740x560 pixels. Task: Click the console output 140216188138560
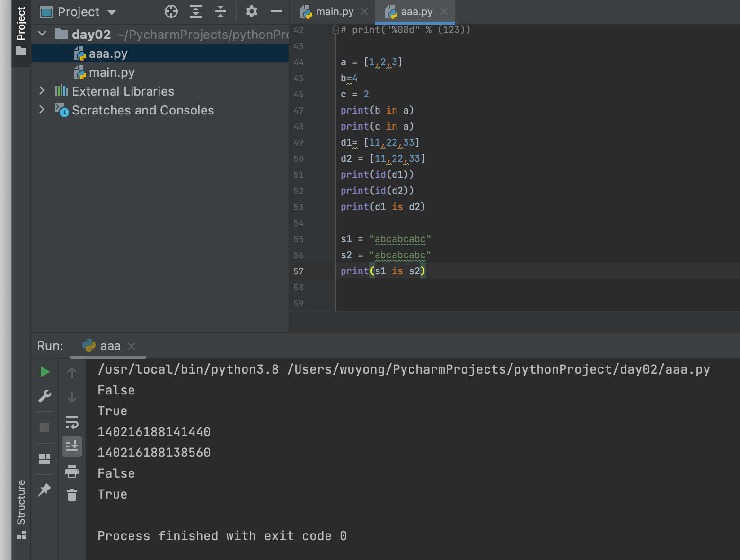tap(154, 453)
